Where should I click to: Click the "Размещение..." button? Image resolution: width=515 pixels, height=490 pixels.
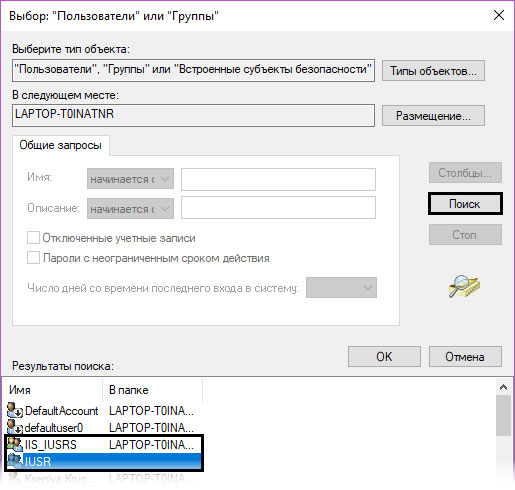point(433,116)
